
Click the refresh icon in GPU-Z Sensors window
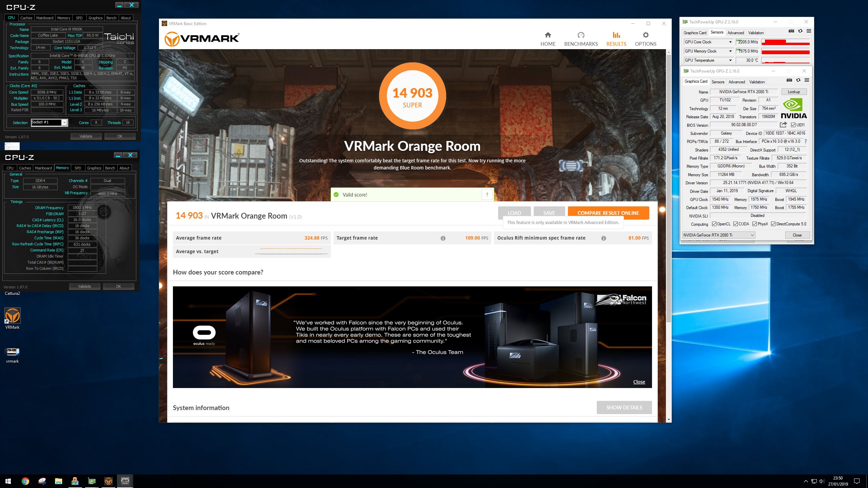[x=800, y=31]
